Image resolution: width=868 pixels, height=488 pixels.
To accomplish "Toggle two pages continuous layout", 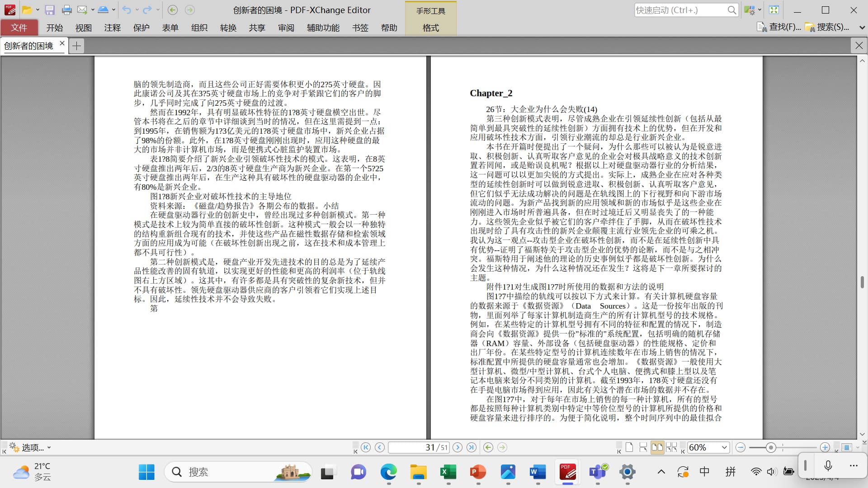I will 671,447.
